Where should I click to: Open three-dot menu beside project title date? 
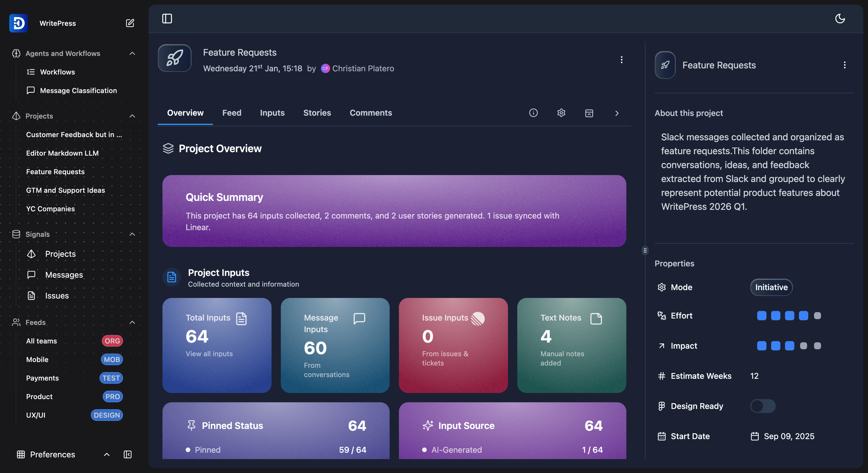pos(621,60)
